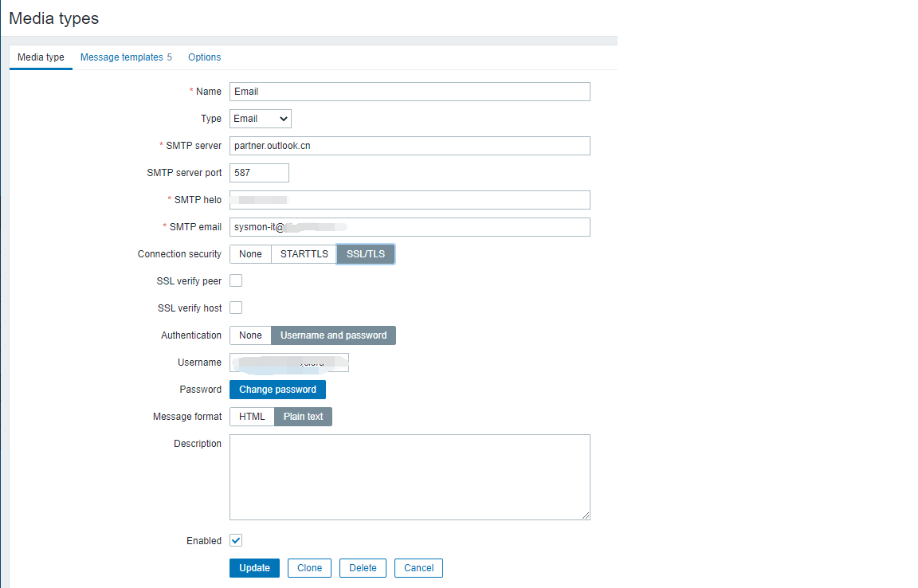Viewport: 918px width, 588px height.
Task: Enable SSL verify host checkbox
Action: coord(236,308)
